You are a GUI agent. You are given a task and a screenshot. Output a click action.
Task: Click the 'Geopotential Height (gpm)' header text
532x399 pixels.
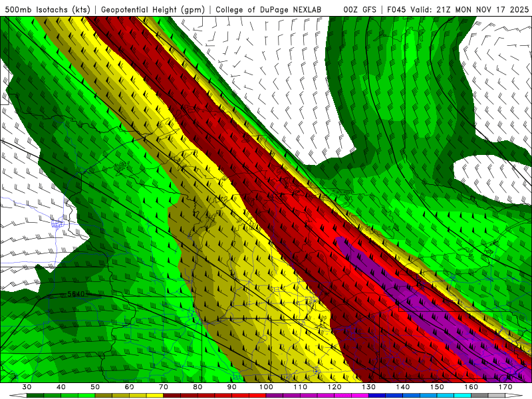click(153, 10)
